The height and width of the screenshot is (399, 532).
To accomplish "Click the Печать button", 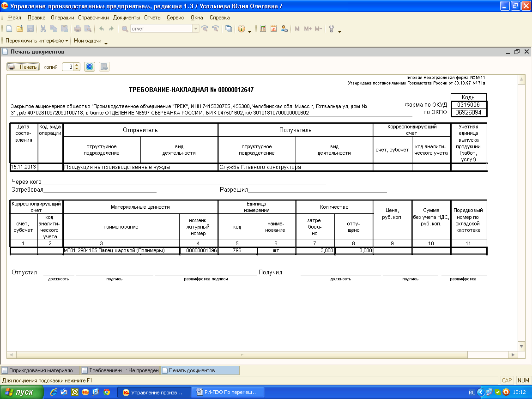I will [23, 67].
